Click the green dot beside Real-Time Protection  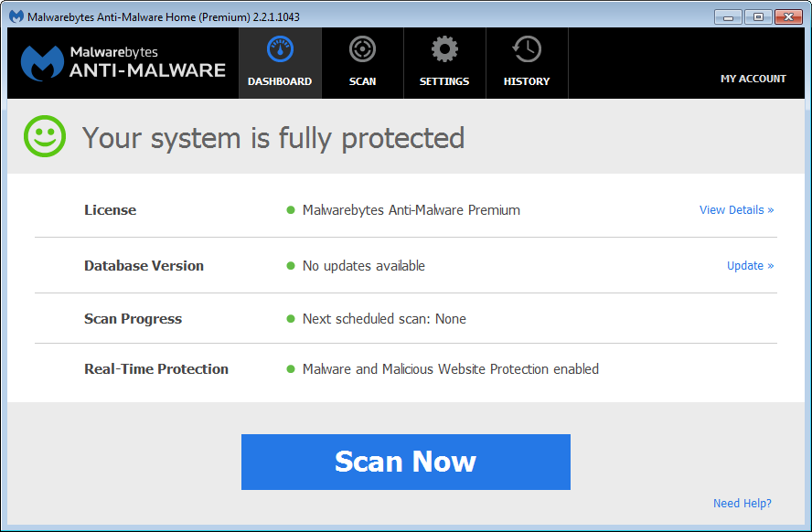291,369
